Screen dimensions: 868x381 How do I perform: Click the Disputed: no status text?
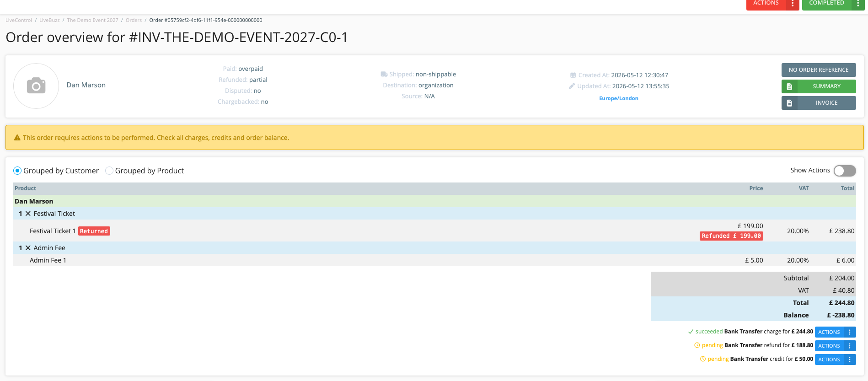tap(243, 91)
